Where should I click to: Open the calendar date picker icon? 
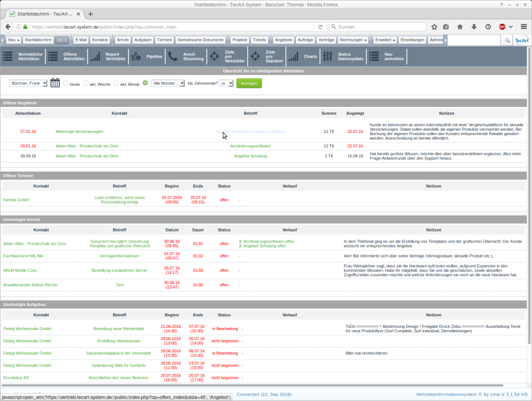click(x=55, y=83)
